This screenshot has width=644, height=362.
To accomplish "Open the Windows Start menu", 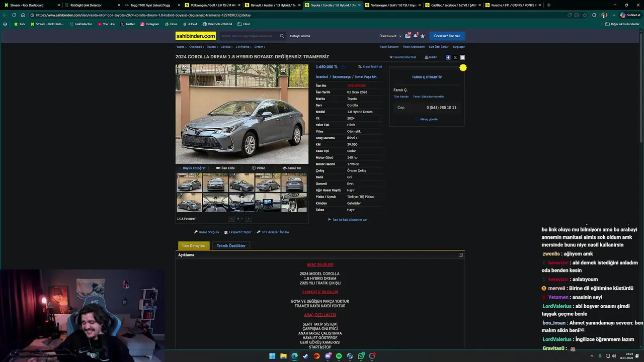I will [272, 356].
